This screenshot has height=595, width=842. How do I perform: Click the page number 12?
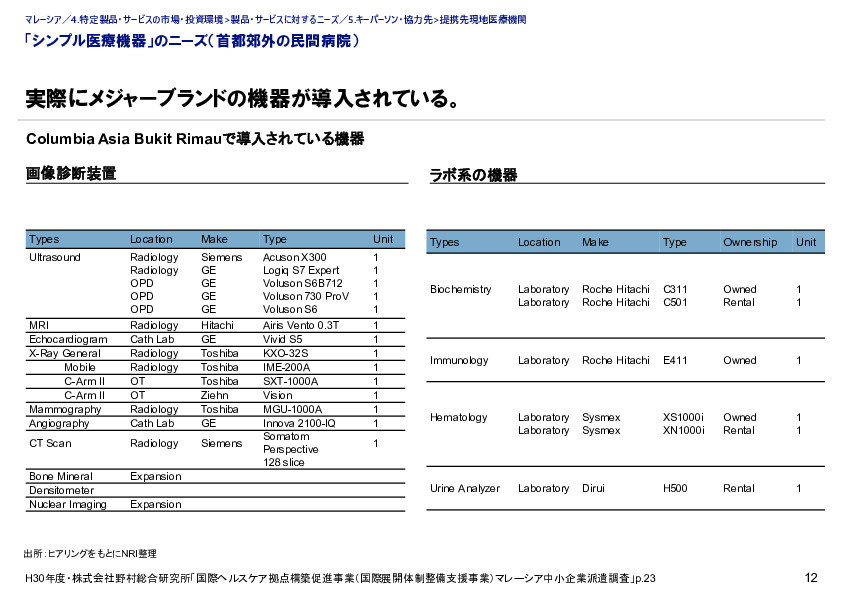point(811,578)
